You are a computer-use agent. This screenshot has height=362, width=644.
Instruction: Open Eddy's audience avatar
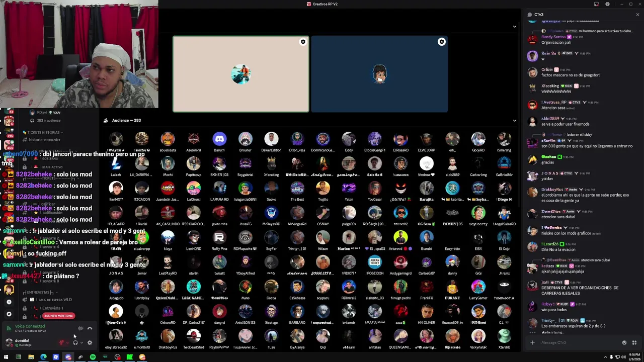[349, 139]
